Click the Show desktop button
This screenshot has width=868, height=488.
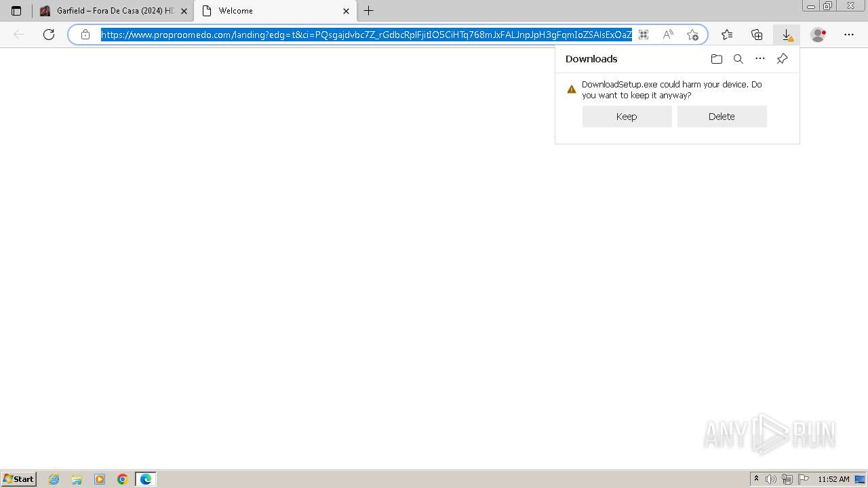coord(861,479)
